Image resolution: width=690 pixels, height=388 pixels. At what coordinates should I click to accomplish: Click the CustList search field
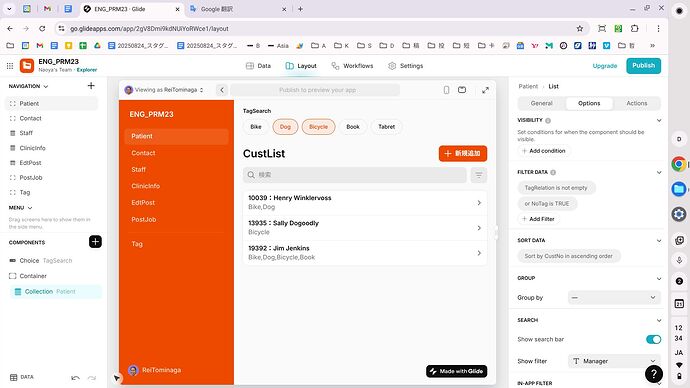click(x=355, y=175)
